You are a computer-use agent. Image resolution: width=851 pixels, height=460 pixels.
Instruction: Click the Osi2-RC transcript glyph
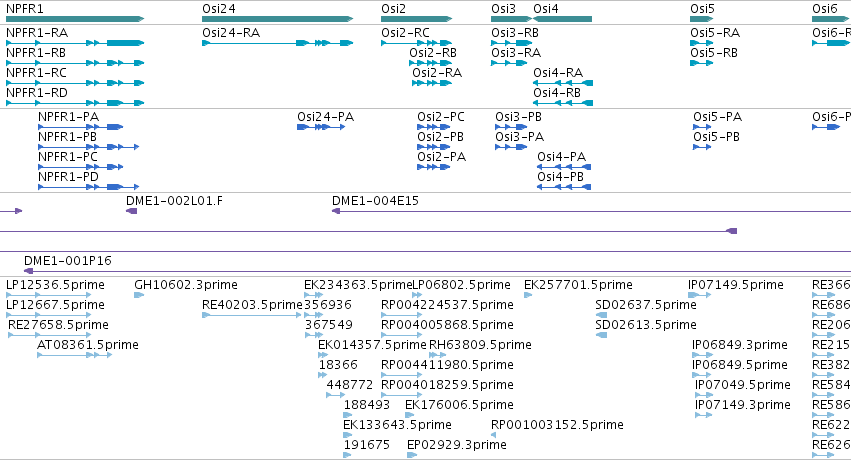[416, 43]
